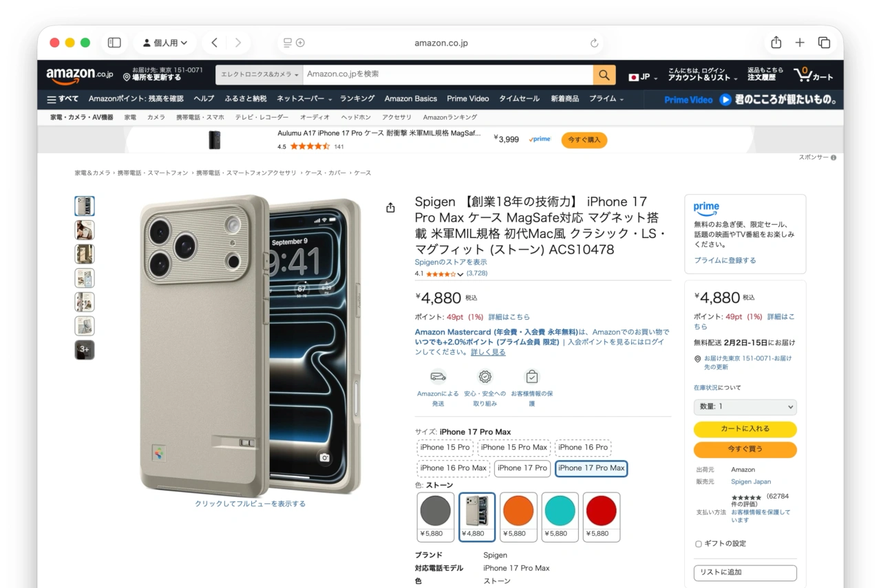
Task: Enable the ギフトの設定 checkbox
Action: pos(699,543)
